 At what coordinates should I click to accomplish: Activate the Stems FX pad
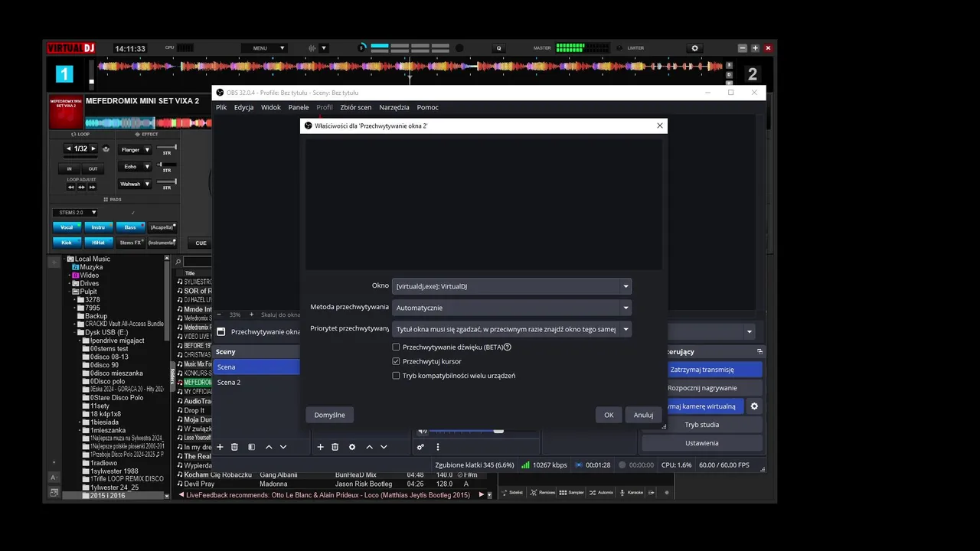click(x=130, y=243)
